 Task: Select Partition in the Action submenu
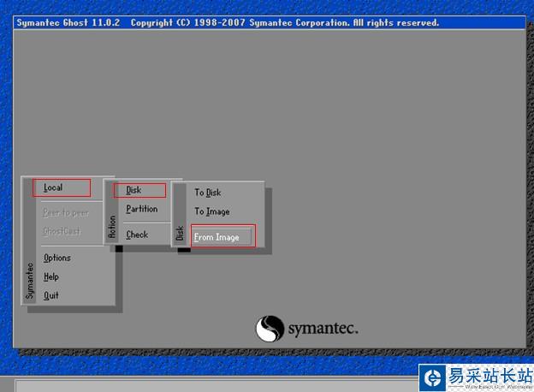(x=142, y=209)
